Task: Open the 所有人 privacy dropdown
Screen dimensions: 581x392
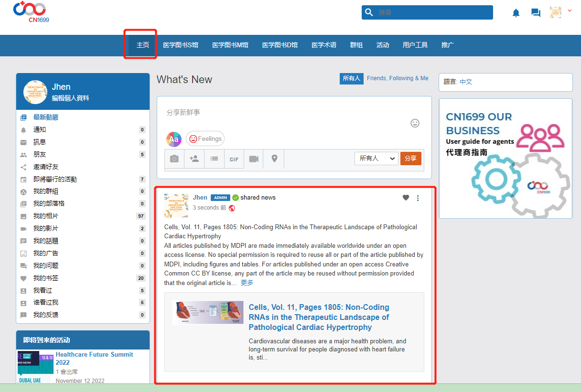Action: (377, 159)
